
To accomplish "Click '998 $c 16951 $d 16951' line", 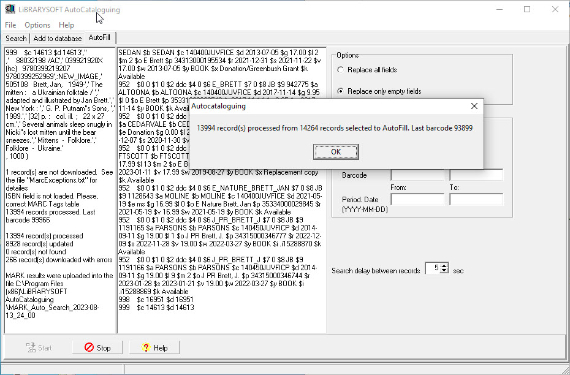I will (x=156, y=299).
